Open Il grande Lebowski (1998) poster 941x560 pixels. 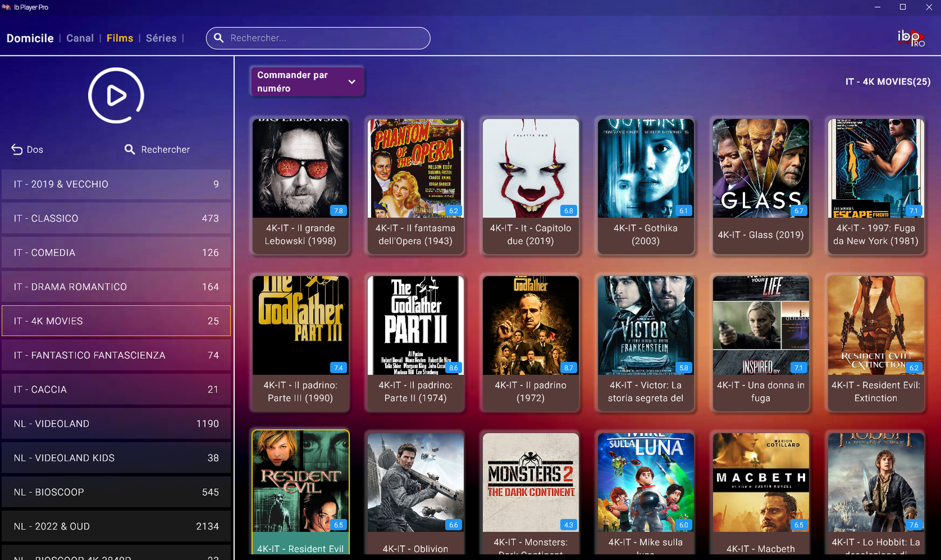(301, 169)
